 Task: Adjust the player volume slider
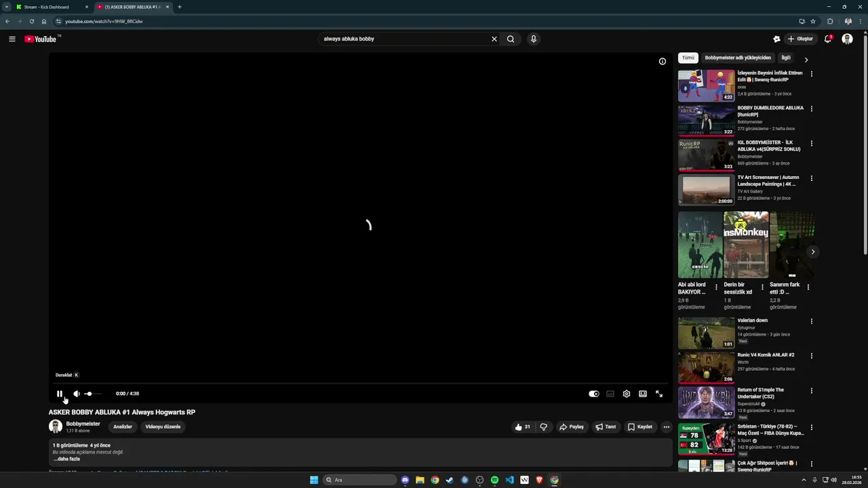click(93, 394)
